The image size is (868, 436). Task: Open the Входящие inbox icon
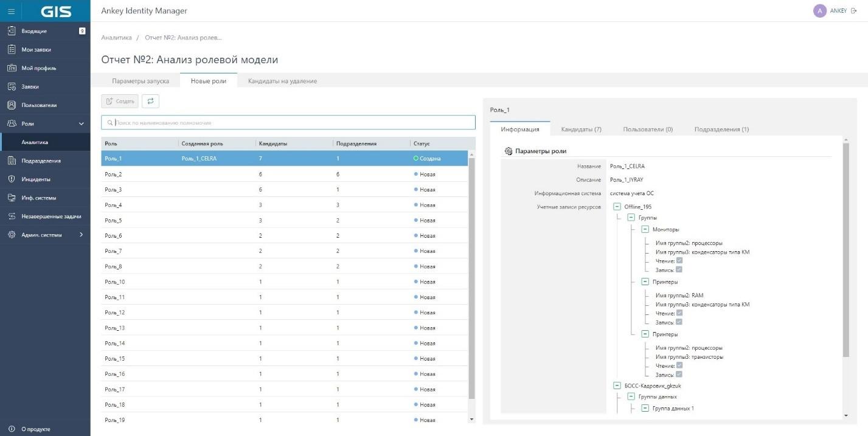tap(12, 31)
